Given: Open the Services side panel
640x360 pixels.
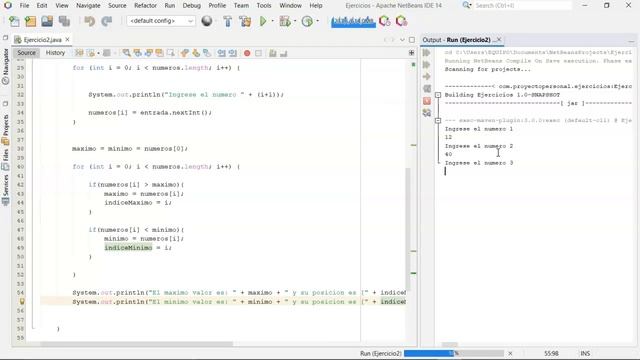Looking at the screenshot, I should tap(5, 190).
